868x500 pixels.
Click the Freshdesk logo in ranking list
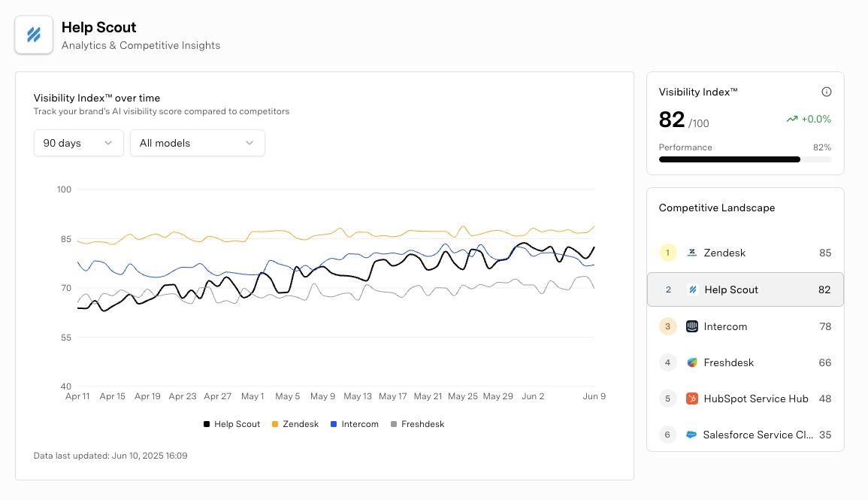(x=691, y=362)
